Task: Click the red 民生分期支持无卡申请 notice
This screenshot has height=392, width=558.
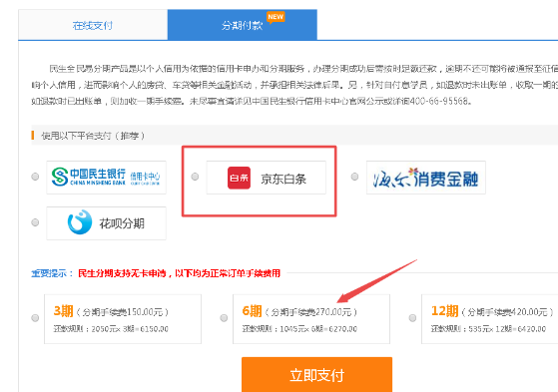Action: pos(179,273)
